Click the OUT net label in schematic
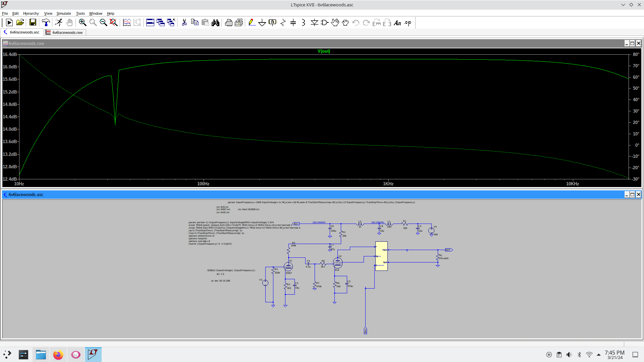644x362 pixels. (x=449, y=250)
